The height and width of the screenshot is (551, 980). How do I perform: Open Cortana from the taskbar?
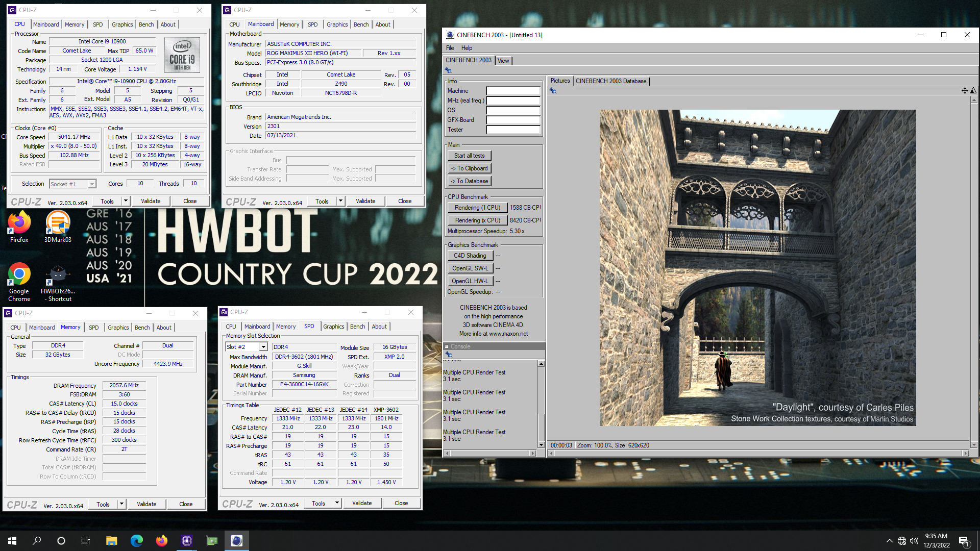click(61, 541)
